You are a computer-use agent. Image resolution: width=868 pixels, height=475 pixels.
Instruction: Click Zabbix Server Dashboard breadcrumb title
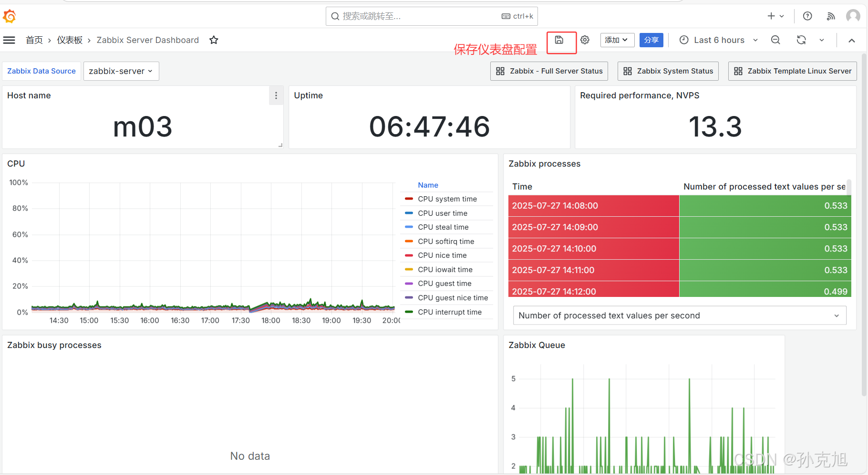tap(148, 40)
